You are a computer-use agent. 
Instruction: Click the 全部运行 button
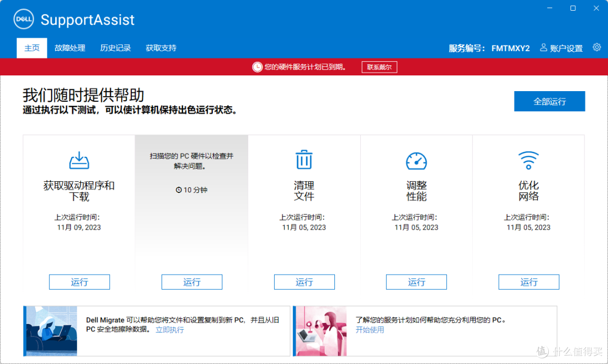[x=549, y=101]
